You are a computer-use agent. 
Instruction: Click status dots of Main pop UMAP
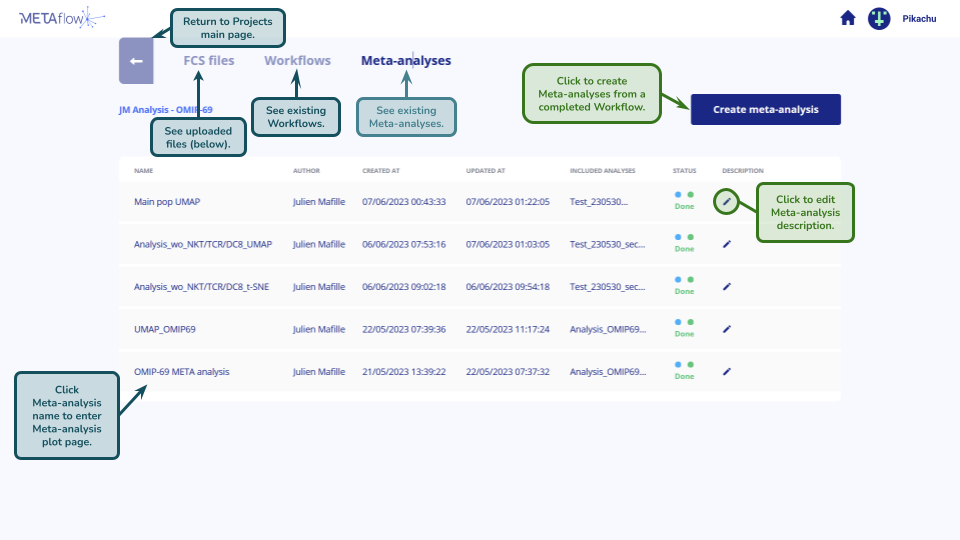tap(684, 195)
